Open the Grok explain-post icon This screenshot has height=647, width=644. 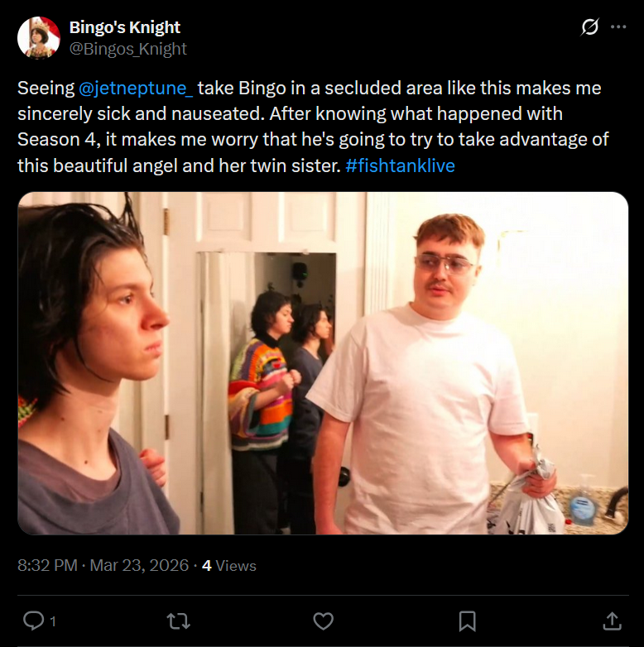coord(589,27)
